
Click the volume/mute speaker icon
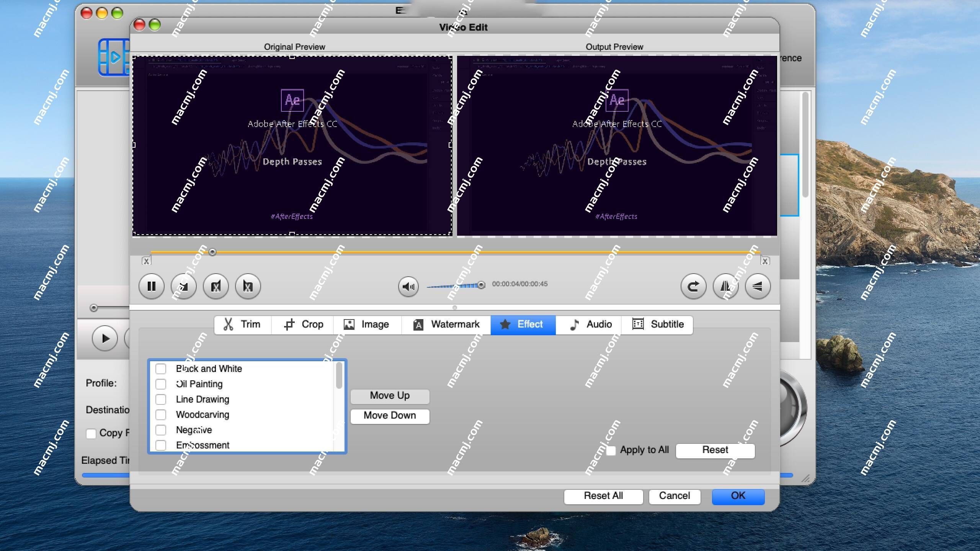tap(408, 285)
